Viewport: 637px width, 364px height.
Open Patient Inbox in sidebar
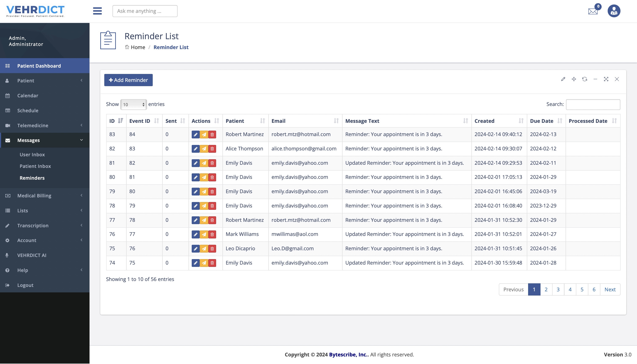(x=35, y=166)
